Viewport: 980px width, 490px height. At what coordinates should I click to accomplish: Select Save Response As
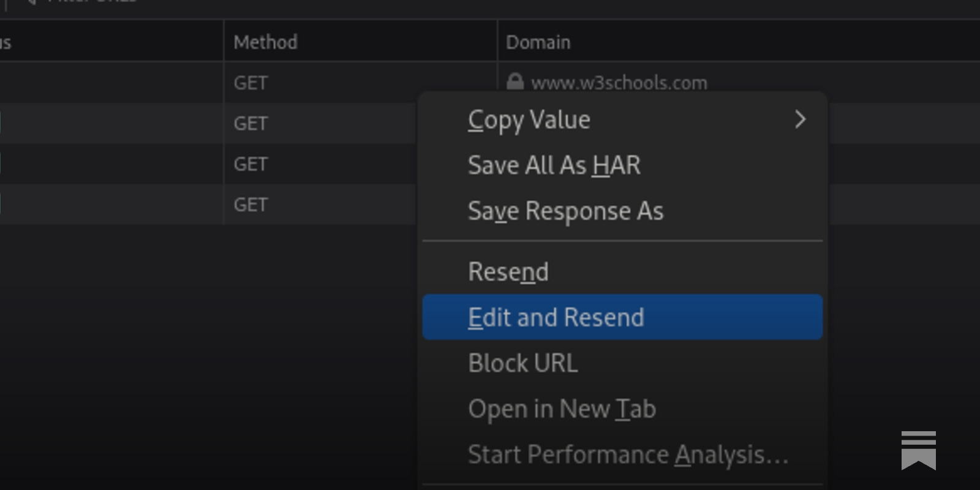tap(622, 211)
